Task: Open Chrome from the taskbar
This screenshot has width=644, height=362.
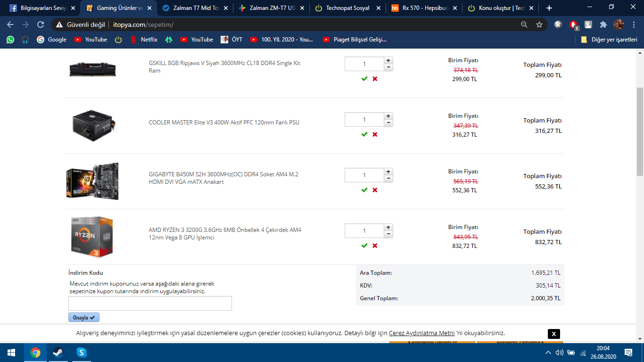Action: [35, 353]
